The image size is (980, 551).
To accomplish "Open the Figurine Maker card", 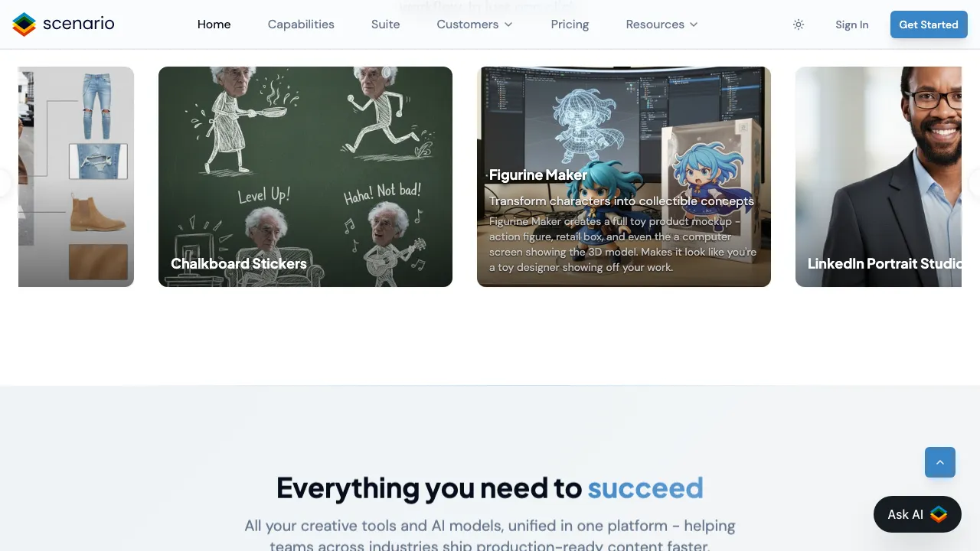I will pyautogui.click(x=624, y=177).
